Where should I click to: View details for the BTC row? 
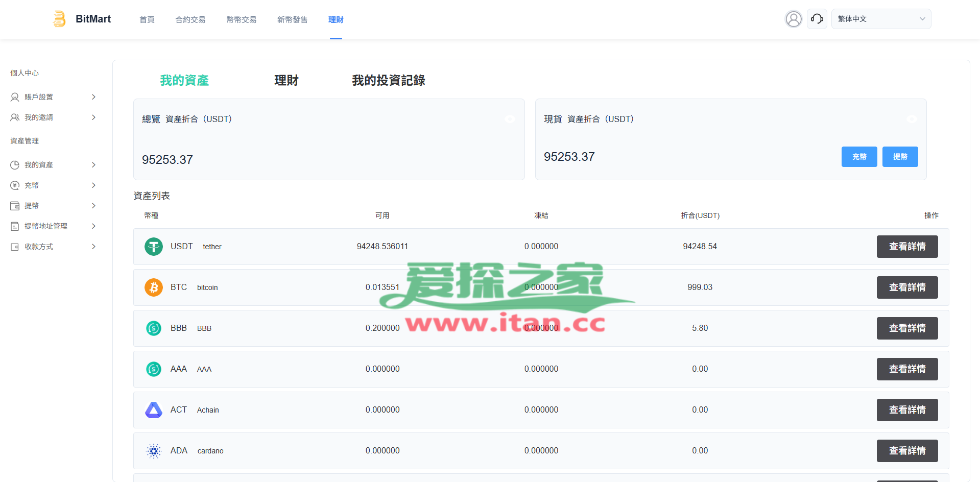coord(907,287)
